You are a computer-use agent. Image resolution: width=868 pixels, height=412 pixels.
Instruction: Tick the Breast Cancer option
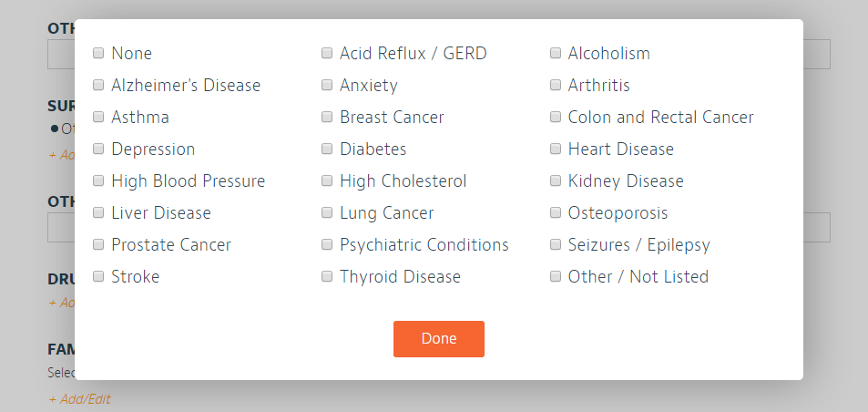(327, 118)
